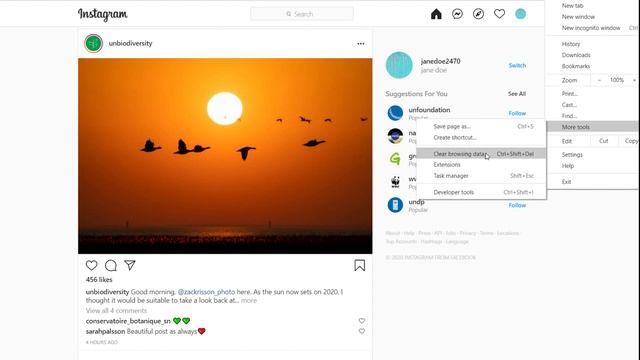Open janedoe2470 large profile avatar
This screenshot has width=640, height=360.
[x=399, y=65]
